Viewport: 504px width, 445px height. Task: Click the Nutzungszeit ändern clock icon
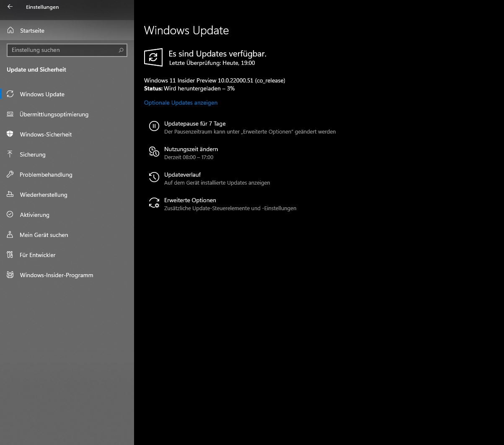(154, 152)
